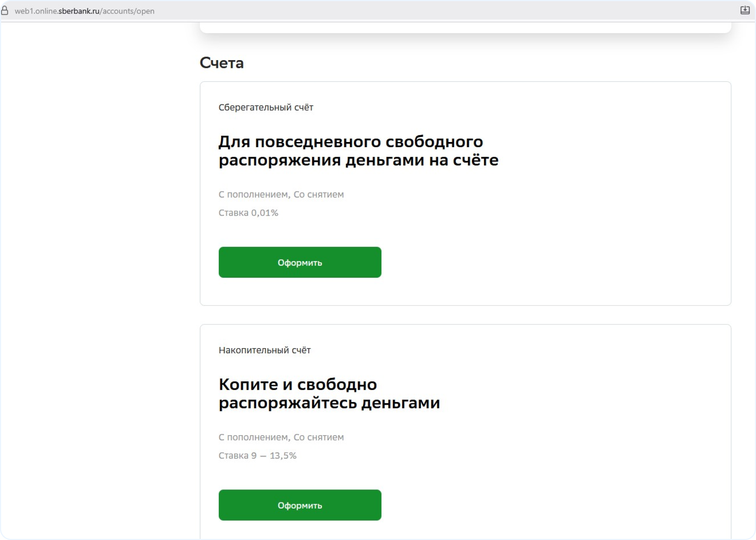Screen dimensions: 756x540
Task: Click the partially visible card above Счета
Action: click(465, 28)
